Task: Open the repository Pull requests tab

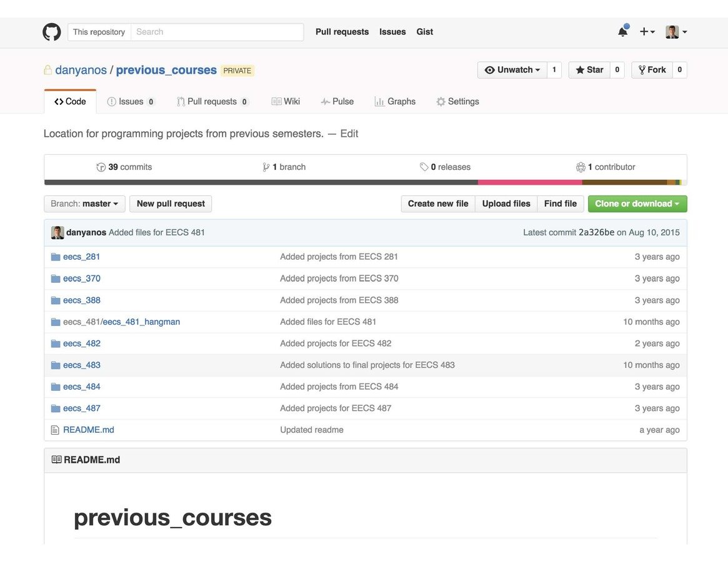Action: click(x=212, y=102)
